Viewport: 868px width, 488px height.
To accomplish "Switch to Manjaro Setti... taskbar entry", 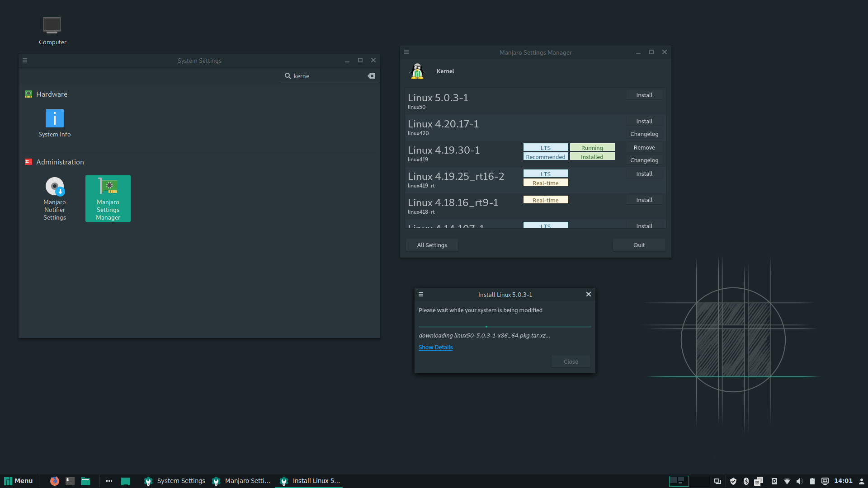I will click(241, 481).
